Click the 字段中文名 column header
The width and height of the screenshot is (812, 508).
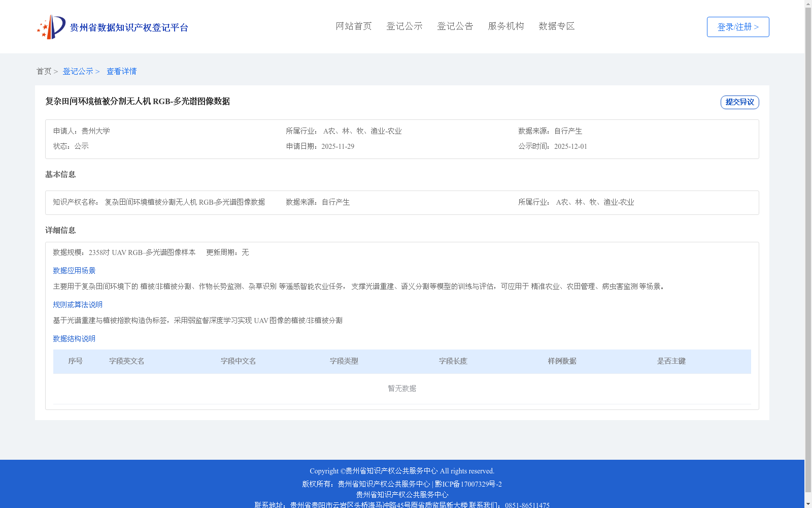(x=238, y=361)
